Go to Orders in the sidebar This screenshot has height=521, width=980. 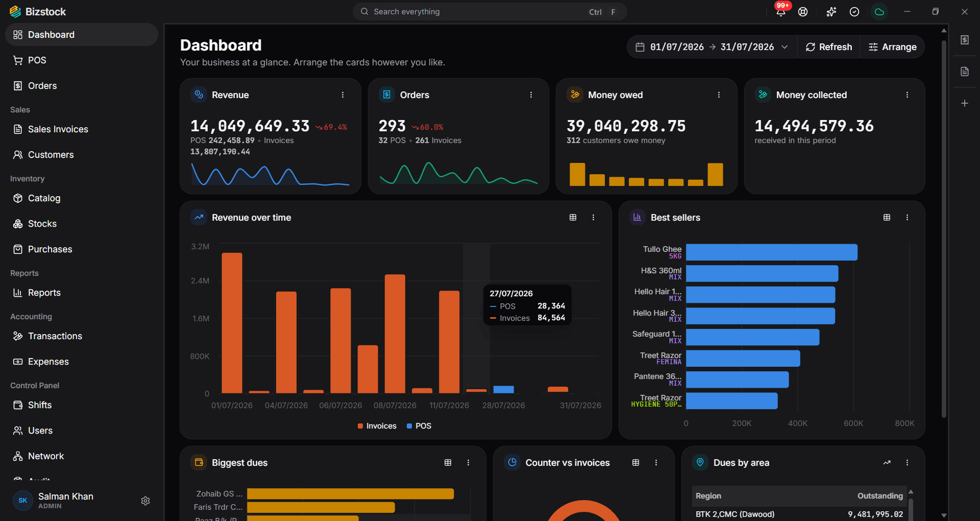[82, 86]
